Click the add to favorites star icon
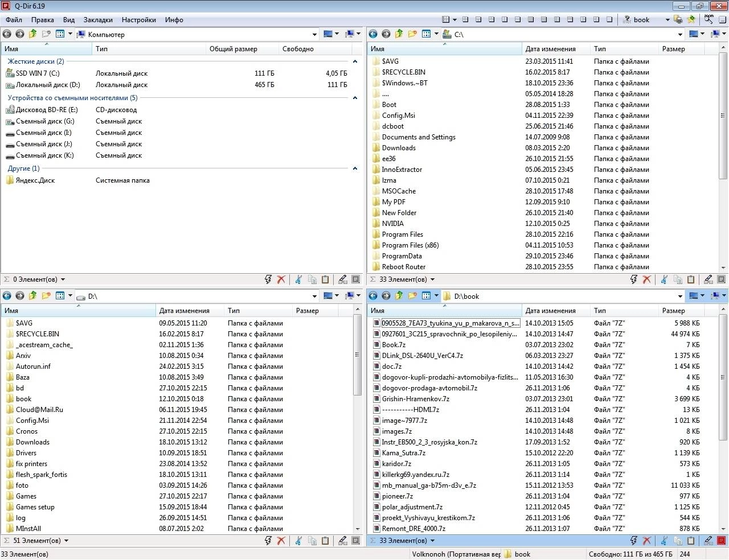The image size is (729, 560). click(x=691, y=19)
